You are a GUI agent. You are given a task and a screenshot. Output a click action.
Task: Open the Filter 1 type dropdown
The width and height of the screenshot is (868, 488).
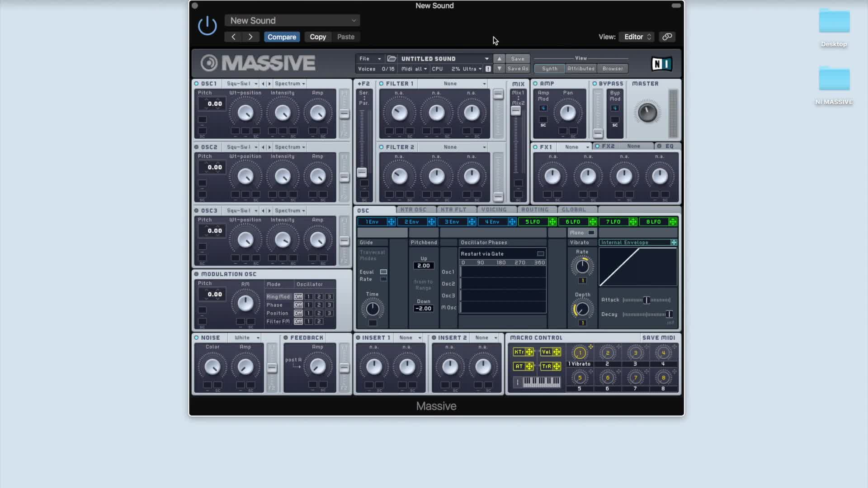(x=464, y=84)
